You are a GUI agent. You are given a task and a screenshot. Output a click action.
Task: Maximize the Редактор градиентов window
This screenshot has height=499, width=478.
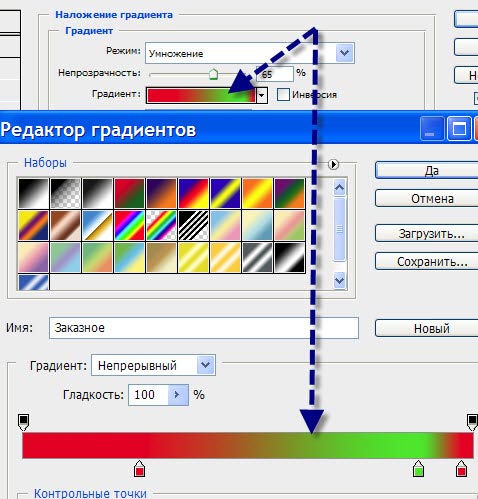[x=459, y=128]
